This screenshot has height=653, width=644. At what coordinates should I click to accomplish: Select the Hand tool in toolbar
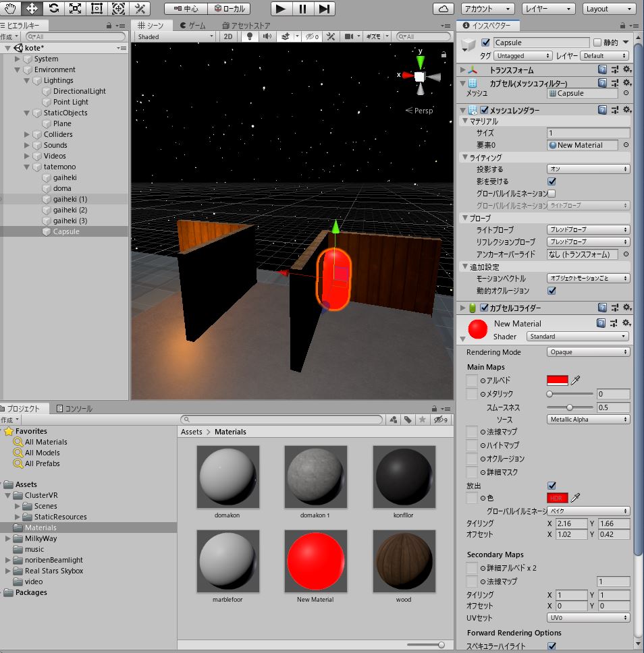click(10, 8)
